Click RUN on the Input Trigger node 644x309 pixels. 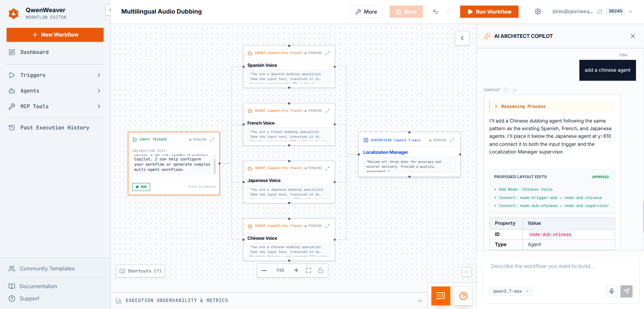(x=141, y=187)
